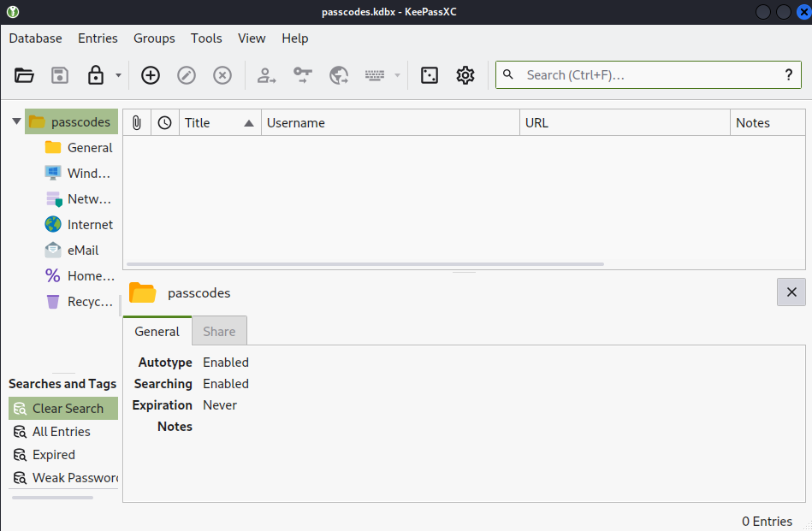The image size is (812, 531).
Task: Collapse the passcodes root group
Action: pyautogui.click(x=16, y=121)
